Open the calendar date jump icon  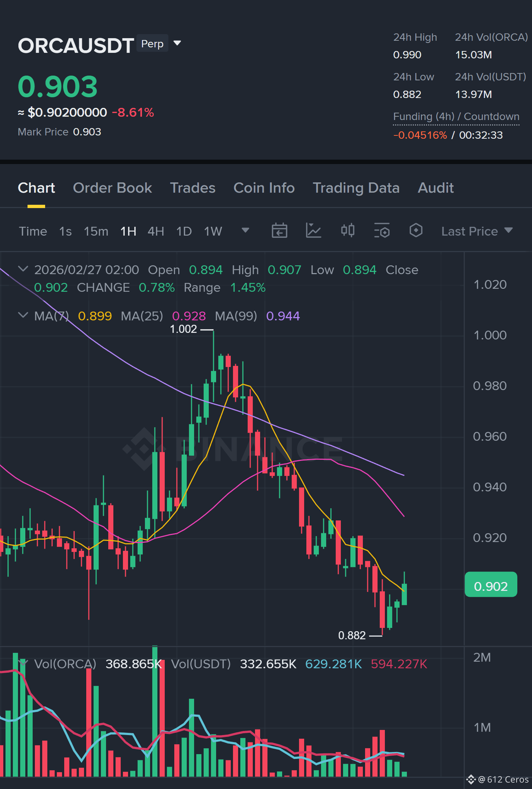pyautogui.click(x=279, y=231)
